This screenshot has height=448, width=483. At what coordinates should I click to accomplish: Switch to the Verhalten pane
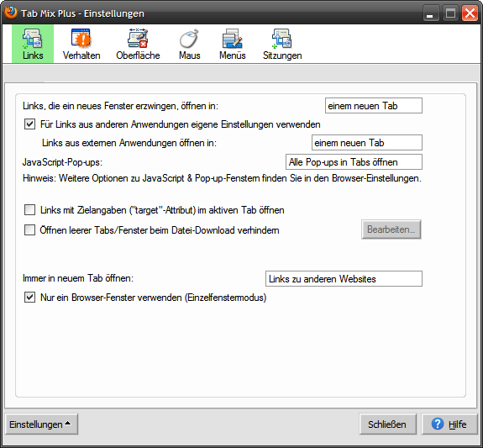click(81, 44)
